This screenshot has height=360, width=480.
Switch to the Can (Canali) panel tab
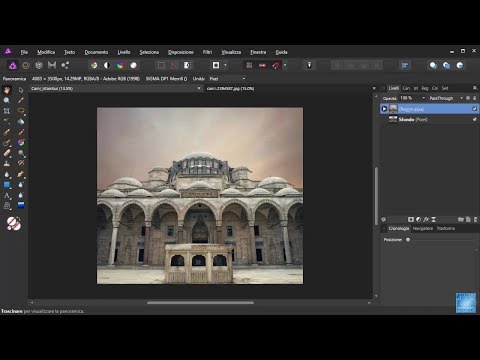(406, 88)
